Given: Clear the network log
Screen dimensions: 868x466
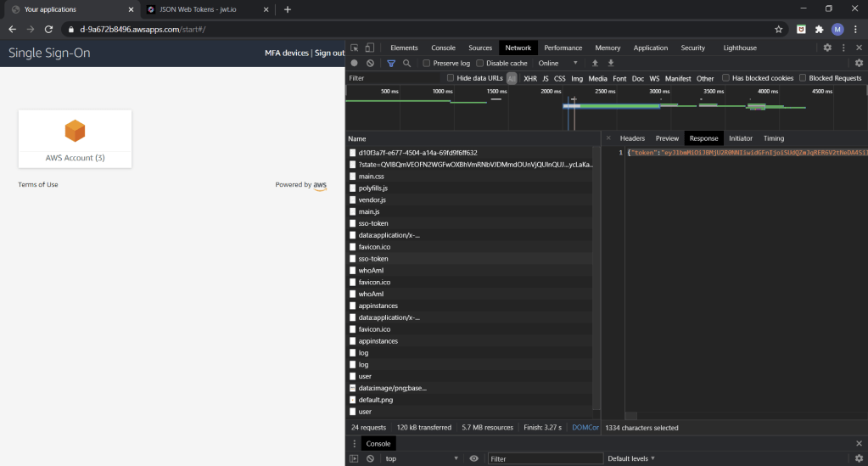Looking at the screenshot, I should pyautogui.click(x=371, y=64).
